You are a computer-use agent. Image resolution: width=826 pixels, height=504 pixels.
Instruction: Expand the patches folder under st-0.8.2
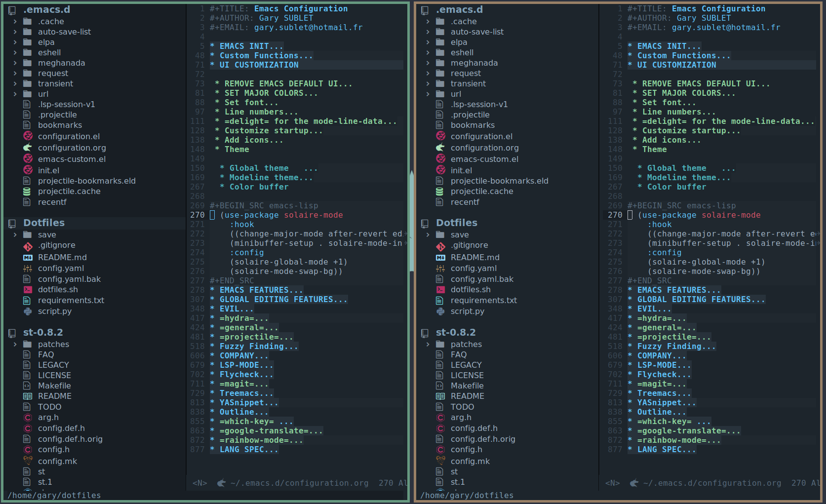(15, 344)
